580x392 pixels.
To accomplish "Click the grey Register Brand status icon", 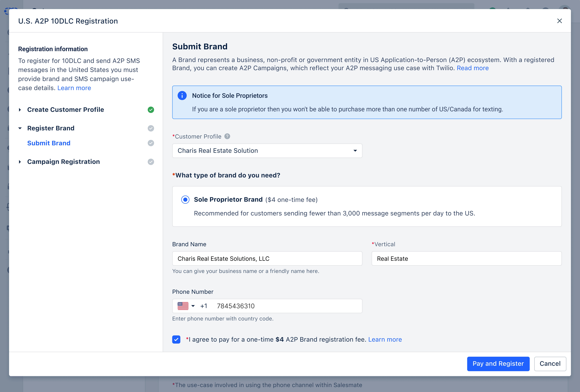I will [x=151, y=128].
